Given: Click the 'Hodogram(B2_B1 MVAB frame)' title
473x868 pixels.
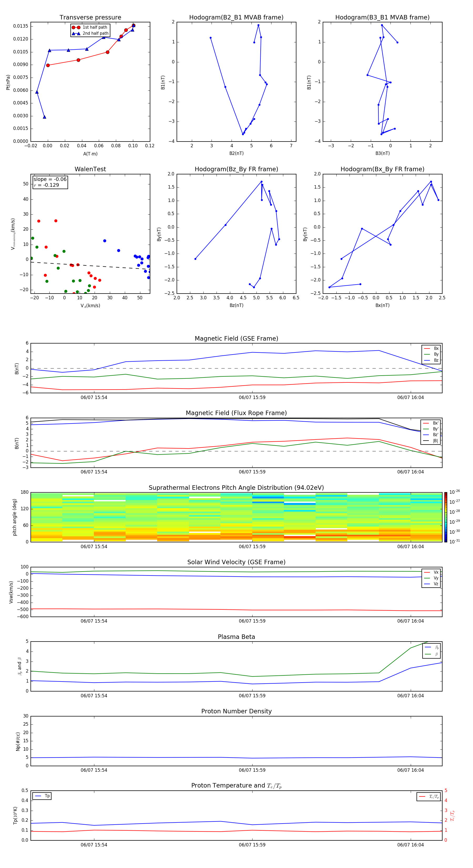Looking at the screenshot, I should tap(236, 17).
